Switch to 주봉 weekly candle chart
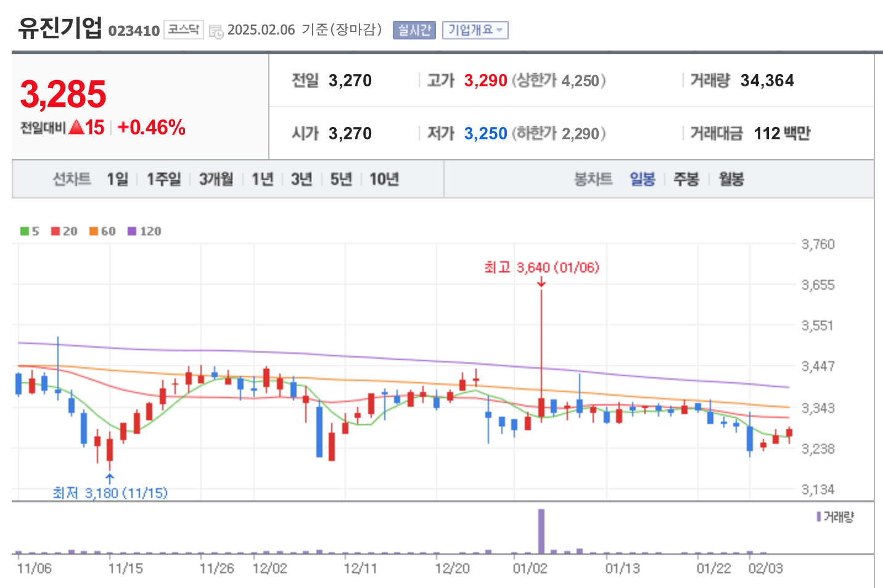The height and width of the screenshot is (588, 883). pos(686,179)
